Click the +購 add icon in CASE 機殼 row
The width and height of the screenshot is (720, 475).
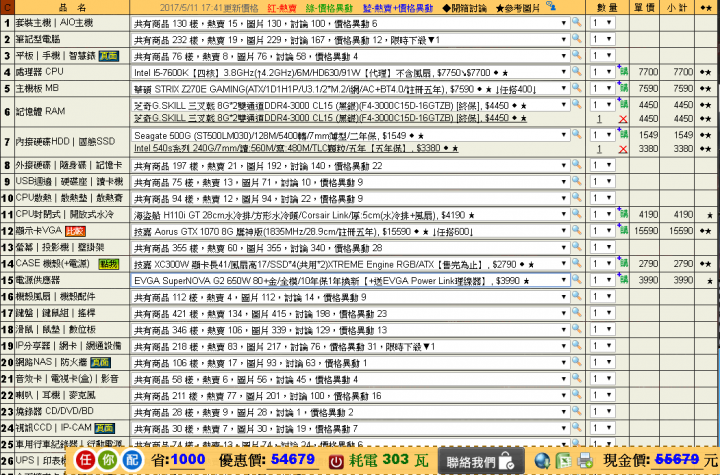click(623, 263)
